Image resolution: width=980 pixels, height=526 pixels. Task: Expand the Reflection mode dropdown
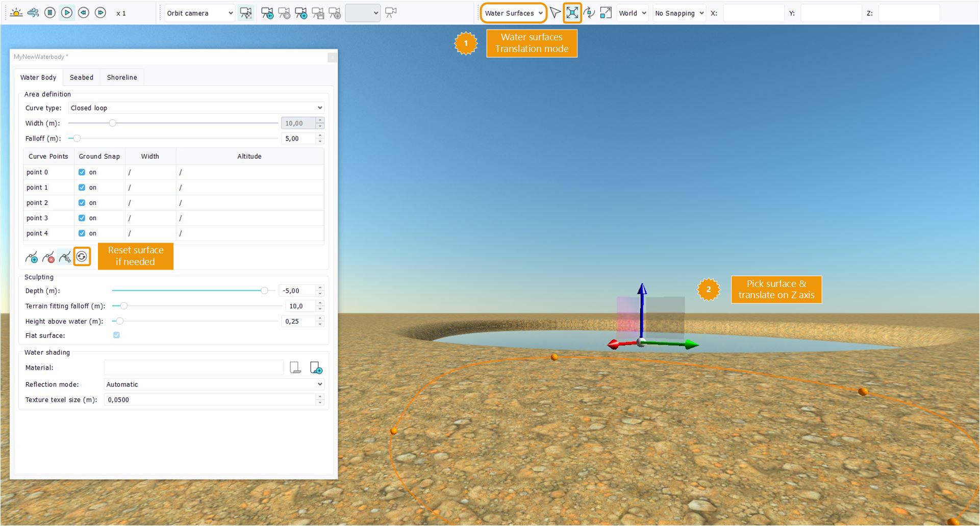[214, 384]
